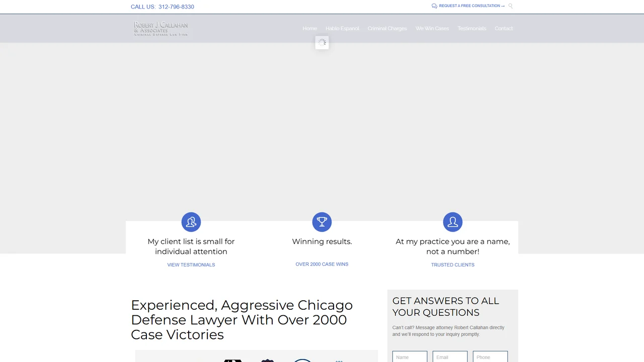Visit the Trusted Clients link
The height and width of the screenshot is (362, 644).
pyautogui.click(x=453, y=265)
